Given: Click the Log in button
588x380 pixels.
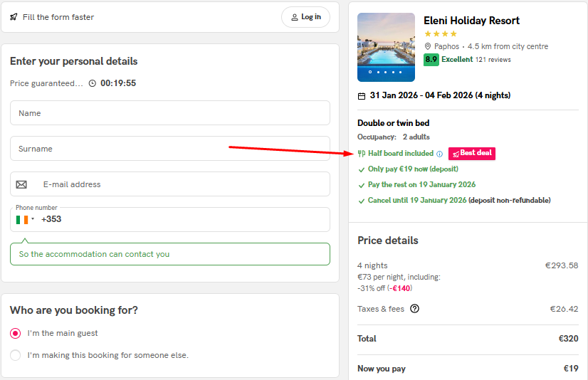Looking at the screenshot, I should 305,17.
